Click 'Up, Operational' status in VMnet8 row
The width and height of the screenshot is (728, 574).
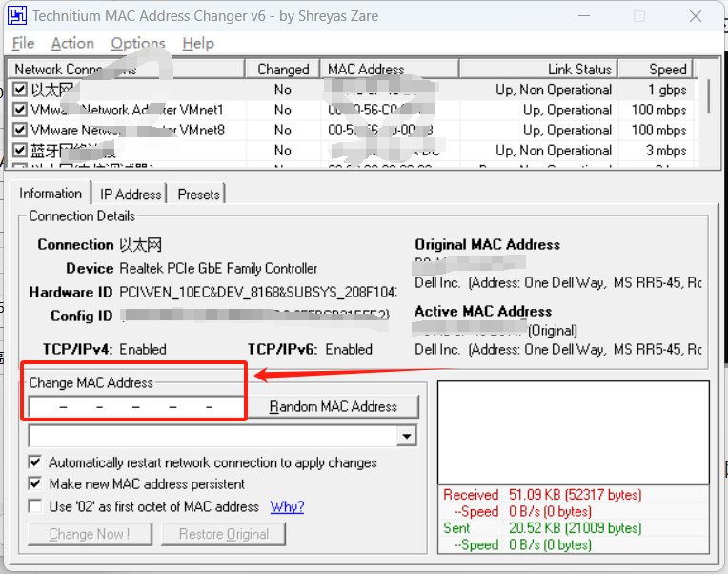pos(567,130)
